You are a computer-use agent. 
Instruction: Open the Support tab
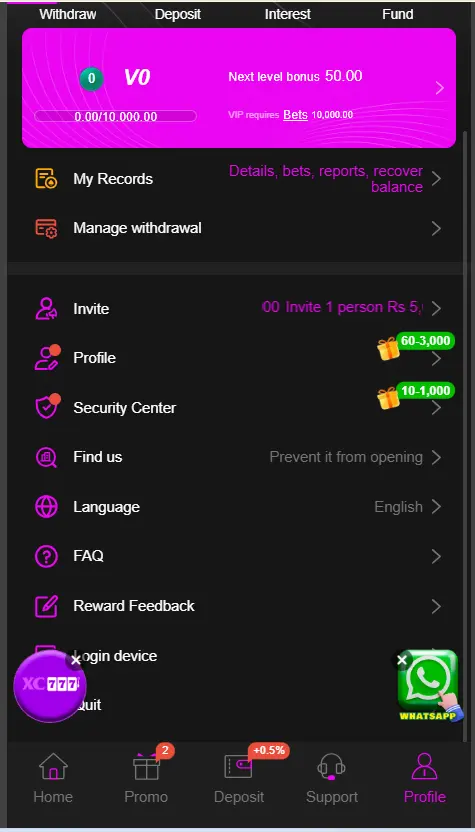point(332,778)
